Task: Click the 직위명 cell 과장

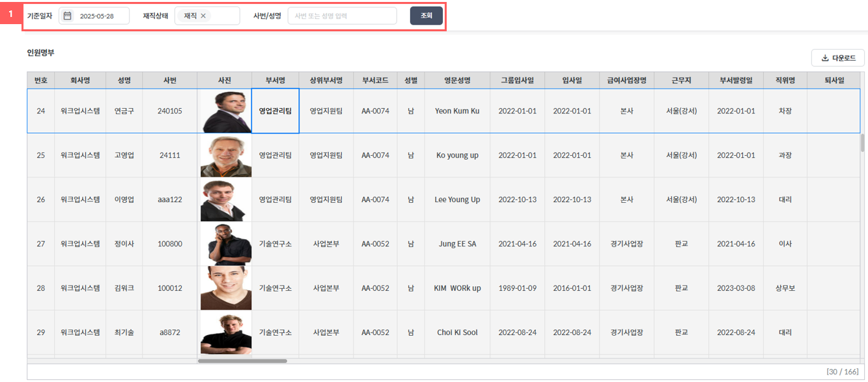Action: click(785, 155)
